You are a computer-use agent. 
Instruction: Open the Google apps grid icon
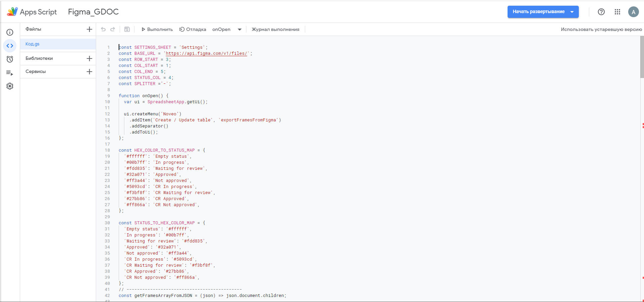pyautogui.click(x=617, y=12)
